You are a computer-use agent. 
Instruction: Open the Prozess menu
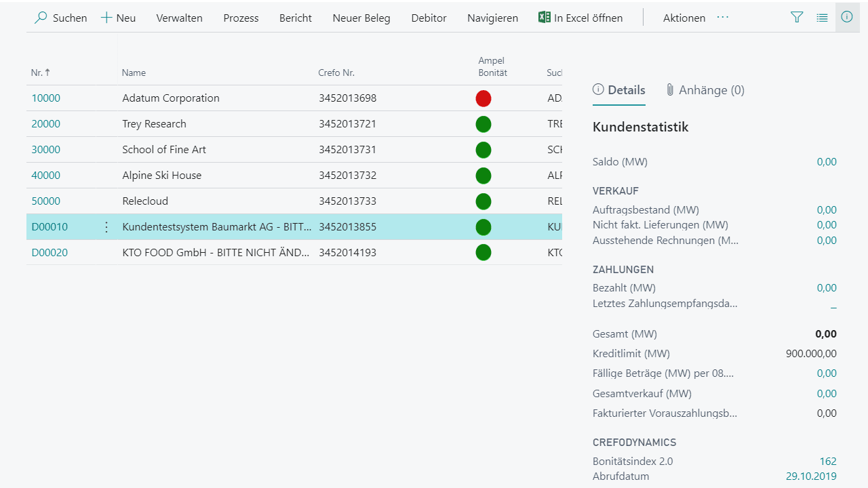241,18
